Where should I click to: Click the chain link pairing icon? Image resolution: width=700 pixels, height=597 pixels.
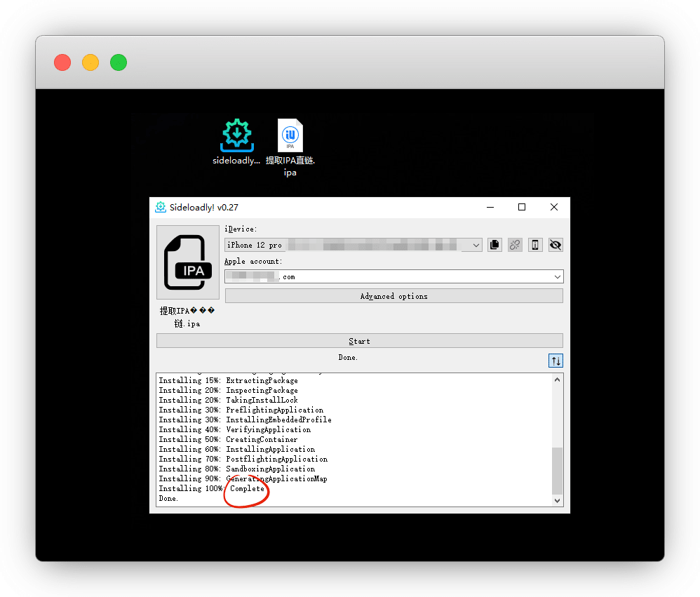515,245
